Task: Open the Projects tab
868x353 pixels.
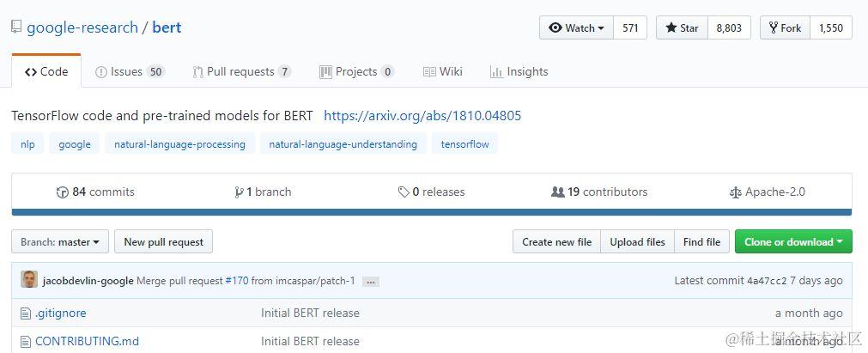Action: click(x=356, y=71)
